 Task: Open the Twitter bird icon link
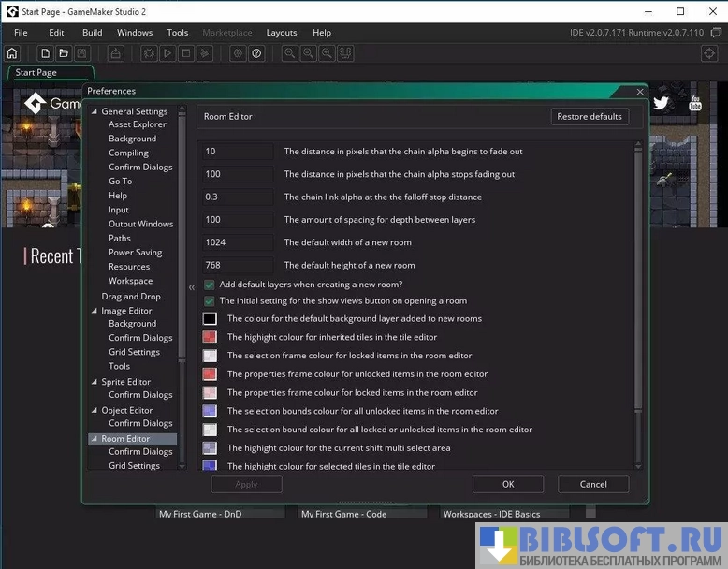[662, 103]
